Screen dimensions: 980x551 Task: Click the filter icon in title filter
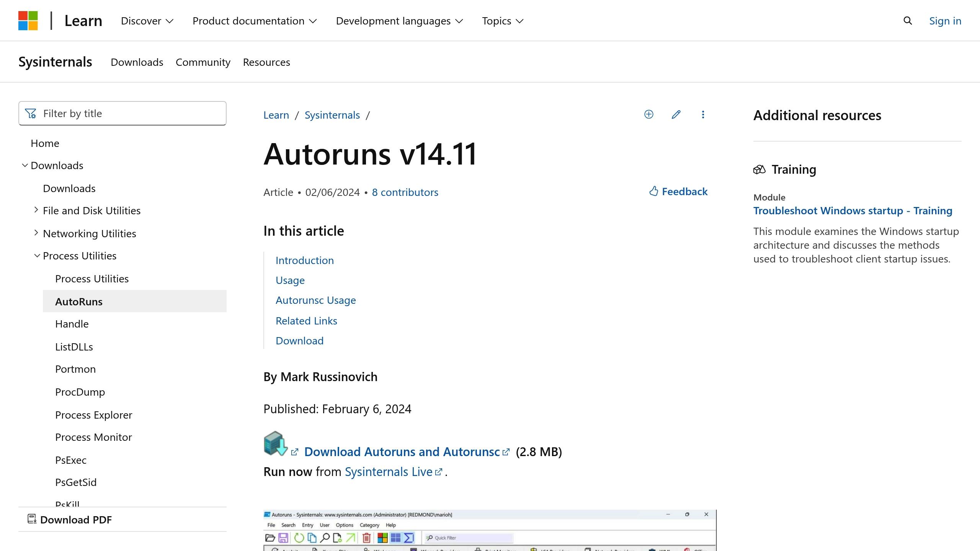[31, 114]
